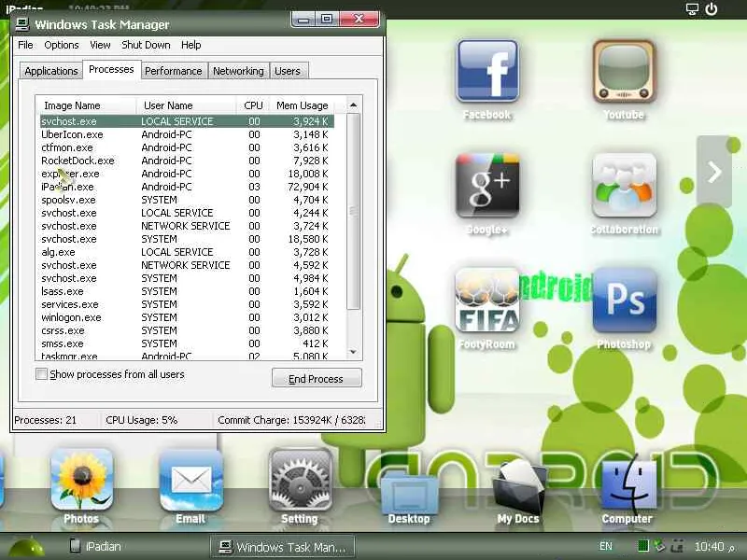Select the services.exe process row
Screen dimensions: 747x560
pos(187,304)
